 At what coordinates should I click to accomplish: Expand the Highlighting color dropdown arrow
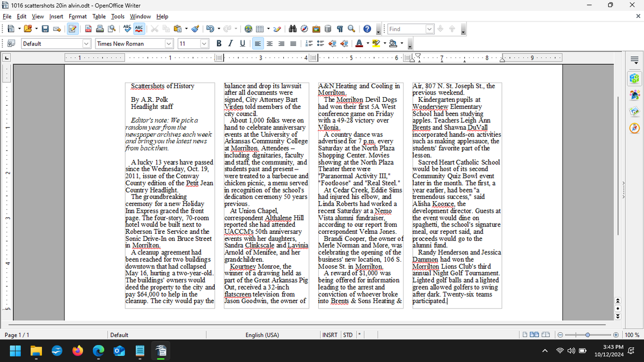point(384,43)
